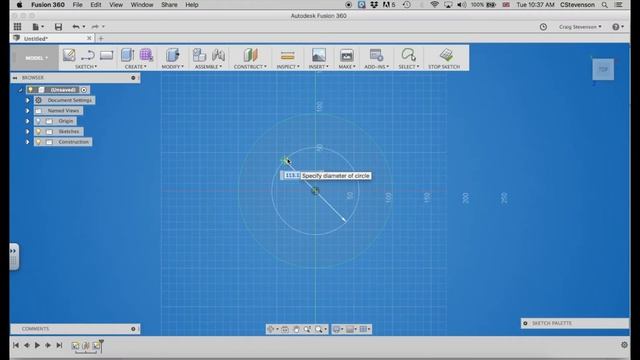Expand the SKETCH PALETTE panel
Viewport: 640px width, 360px height.
575,323
